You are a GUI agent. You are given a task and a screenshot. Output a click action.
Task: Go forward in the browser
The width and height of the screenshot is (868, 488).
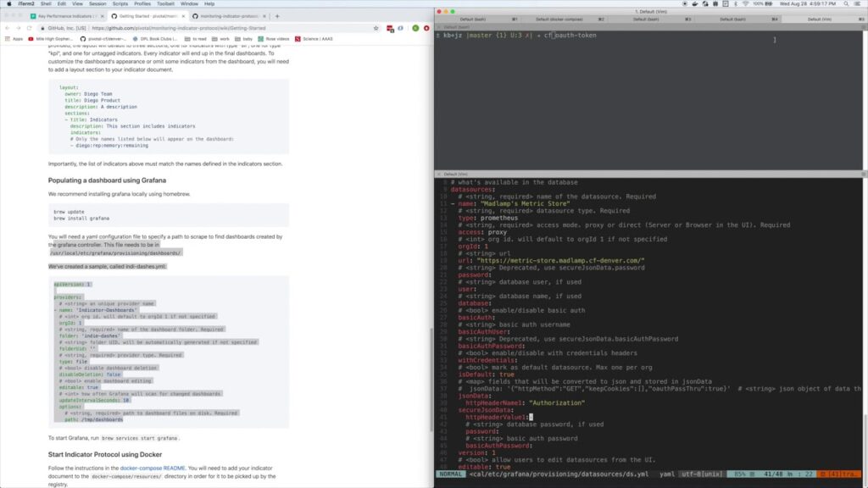pos(19,28)
